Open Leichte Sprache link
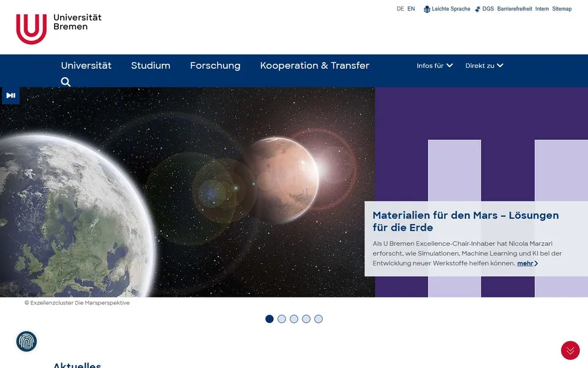This screenshot has width=588, height=368. coord(451,9)
